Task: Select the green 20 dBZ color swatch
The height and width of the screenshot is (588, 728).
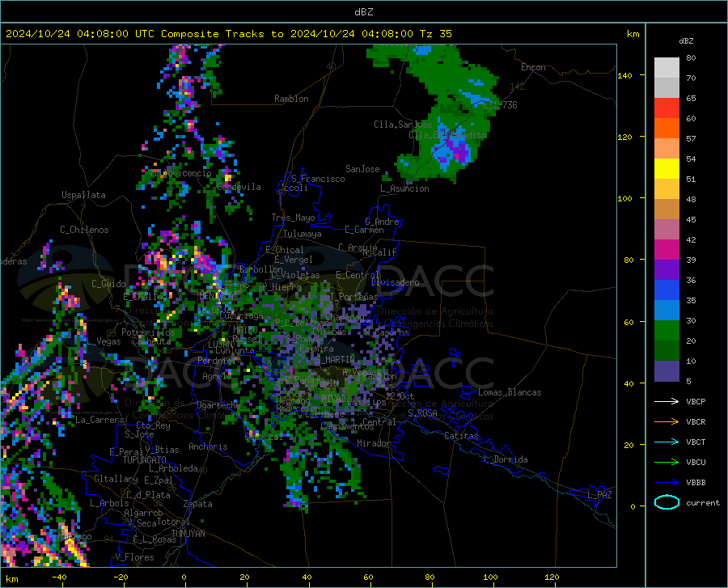Action: (x=667, y=331)
